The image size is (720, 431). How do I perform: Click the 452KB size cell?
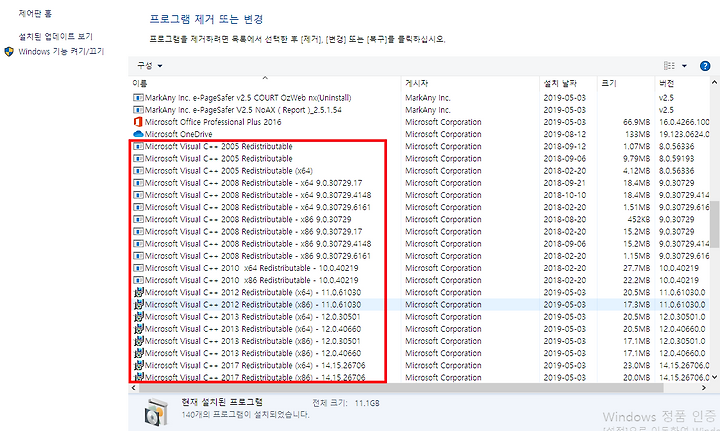click(639, 219)
